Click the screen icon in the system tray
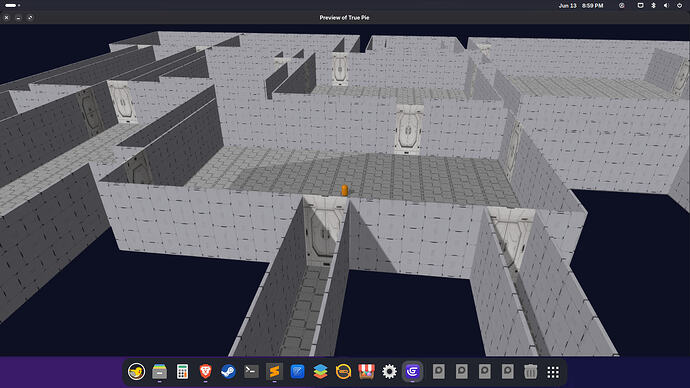Viewport: 690px width, 388px height. pyautogui.click(x=640, y=6)
